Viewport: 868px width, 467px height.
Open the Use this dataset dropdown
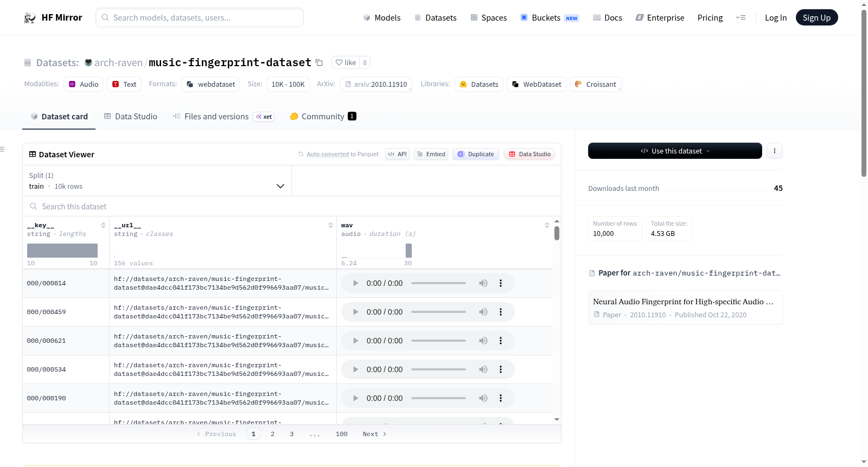point(675,151)
